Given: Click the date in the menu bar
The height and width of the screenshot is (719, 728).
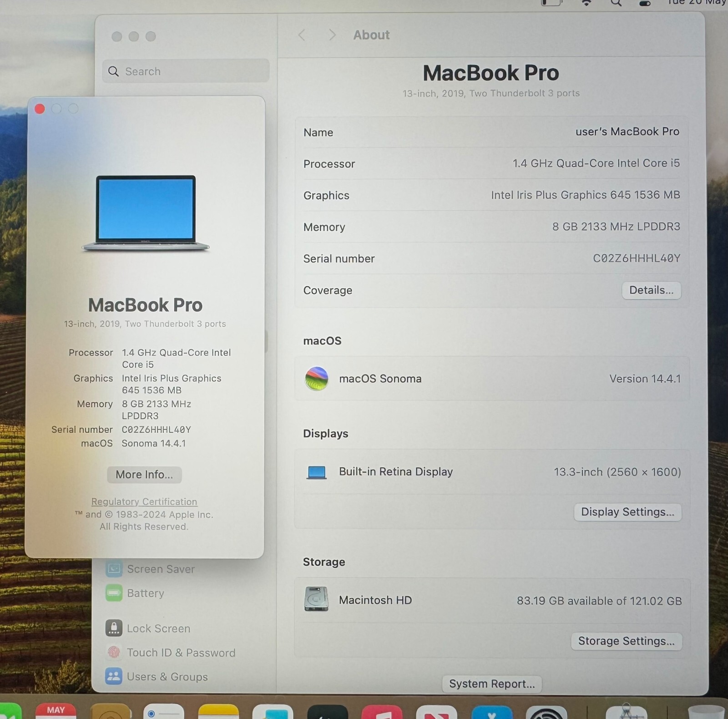Looking at the screenshot, I should (697, 3).
